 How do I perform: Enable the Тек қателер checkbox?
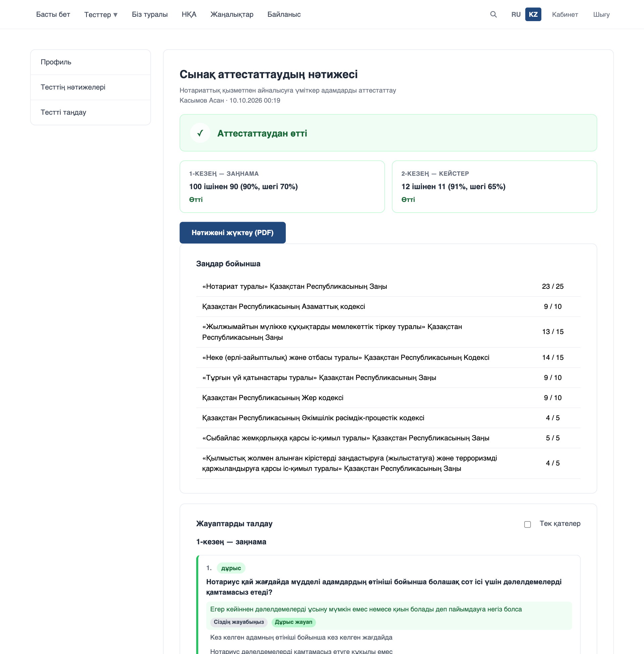[x=527, y=524]
